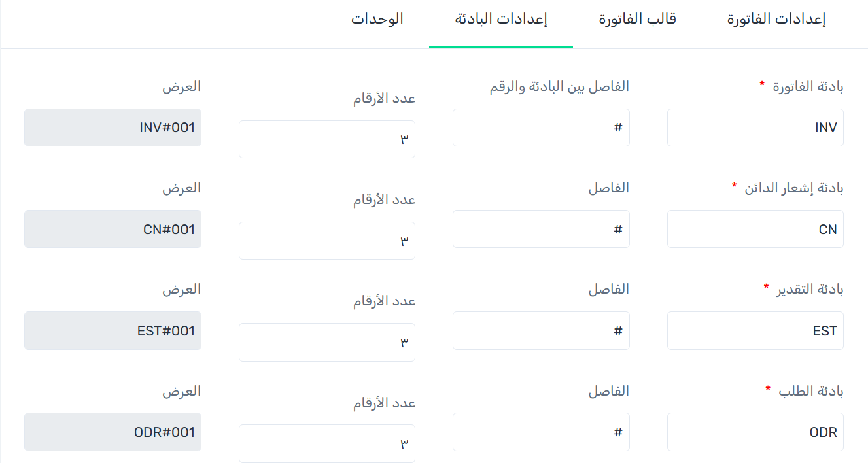This screenshot has width=868, height=463.
Task: Click the estimate prefix field containing EST
Action: click(755, 330)
